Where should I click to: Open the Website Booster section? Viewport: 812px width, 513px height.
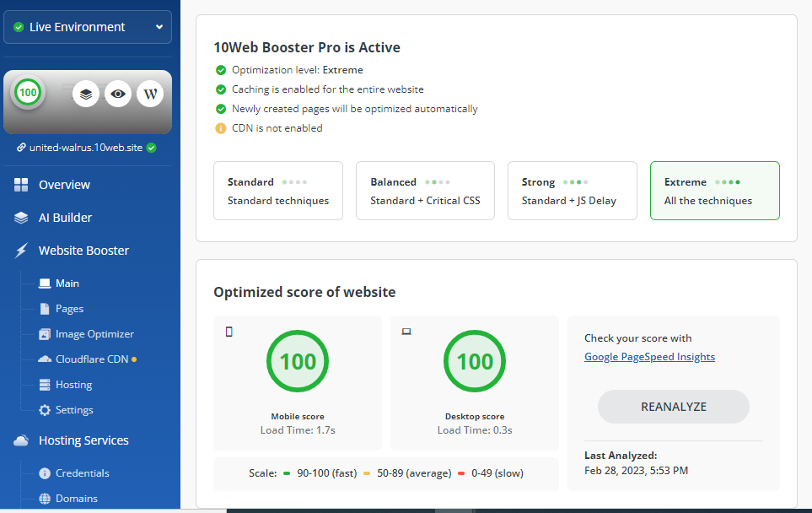(83, 251)
